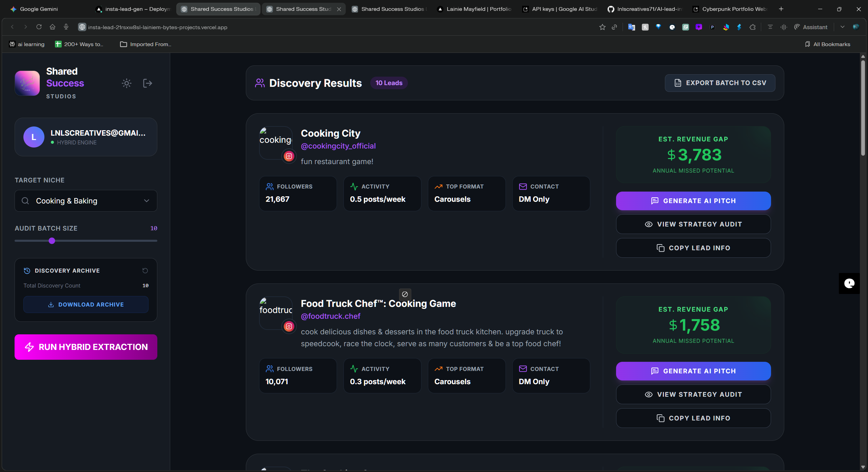Switch to the Lainie Mayfield Portfolio tab

[x=475, y=9]
